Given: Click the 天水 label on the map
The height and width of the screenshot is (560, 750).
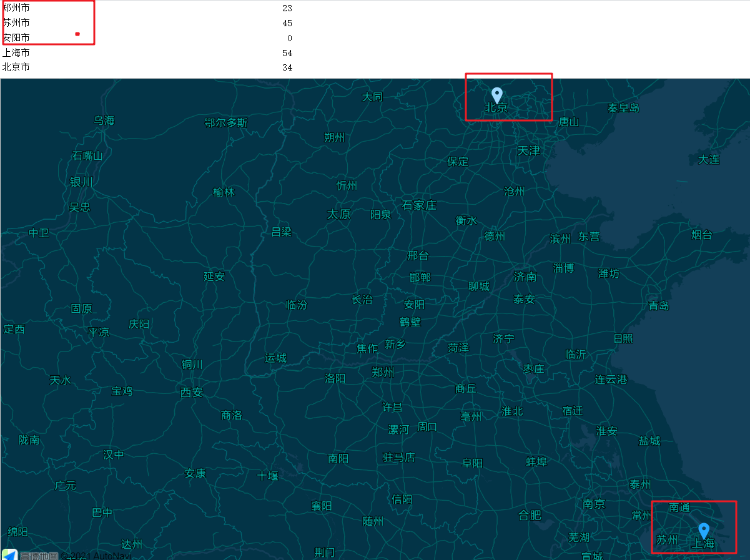Looking at the screenshot, I should click(61, 380).
